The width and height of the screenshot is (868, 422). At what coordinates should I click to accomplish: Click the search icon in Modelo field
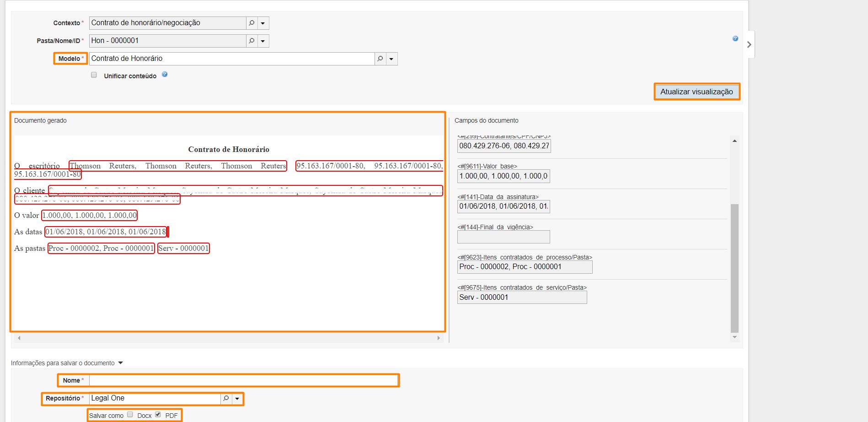click(x=380, y=59)
